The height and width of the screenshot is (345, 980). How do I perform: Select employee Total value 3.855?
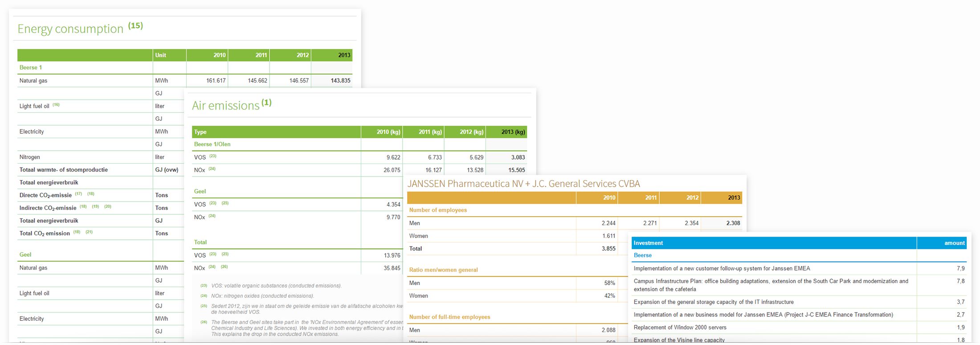click(x=608, y=249)
